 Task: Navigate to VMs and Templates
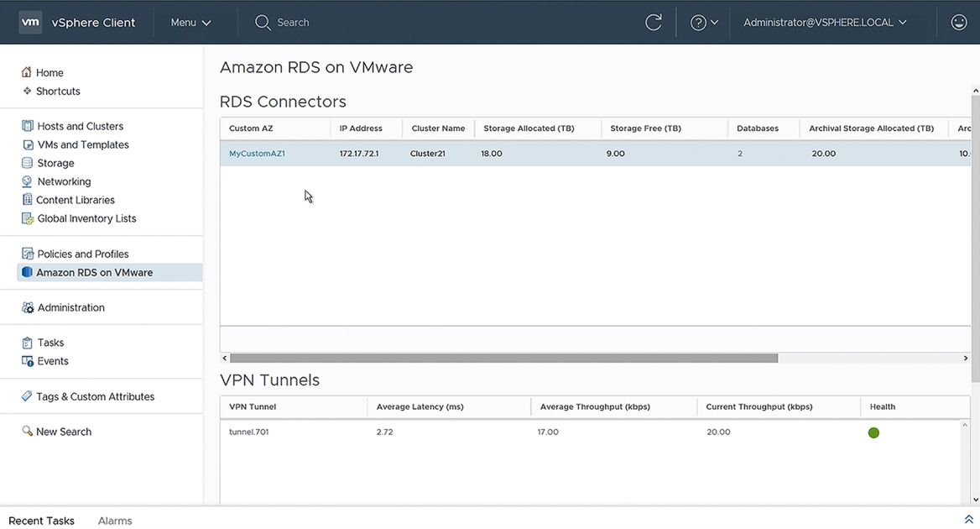tap(83, 144)
